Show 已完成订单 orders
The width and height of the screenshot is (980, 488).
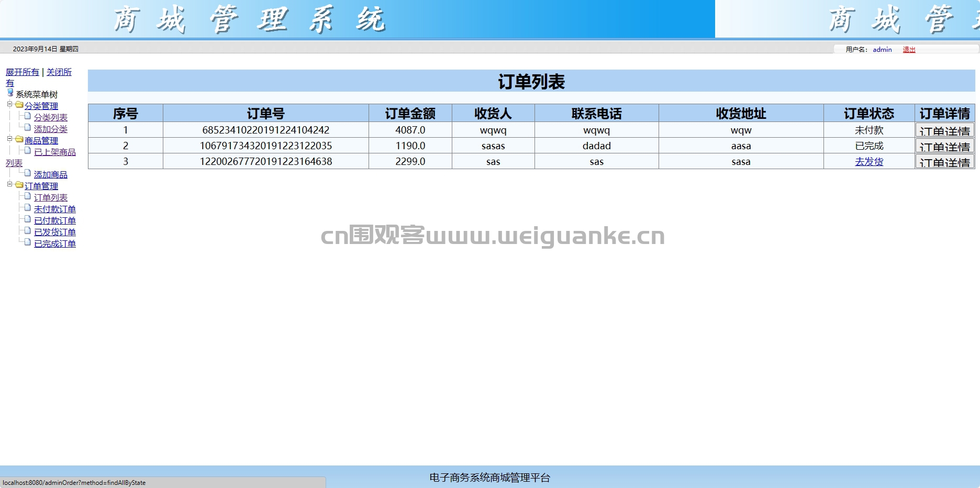pos(55,243)
